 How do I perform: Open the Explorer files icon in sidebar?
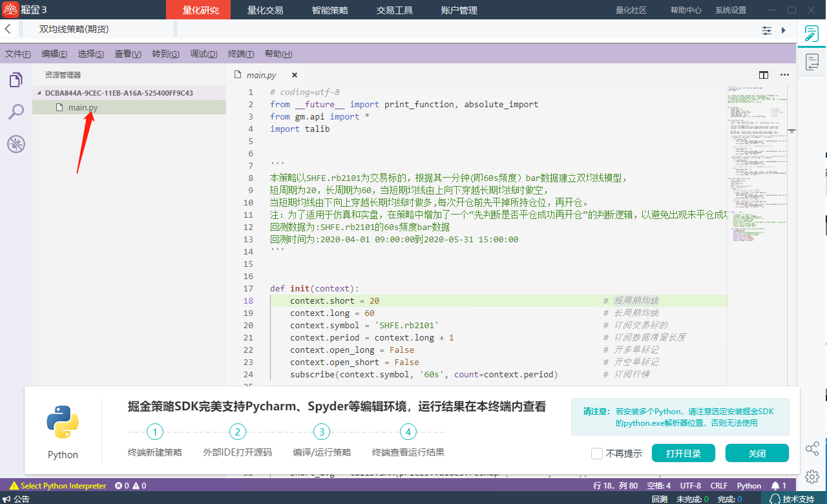pyautogui.click(x=16, y=80)
